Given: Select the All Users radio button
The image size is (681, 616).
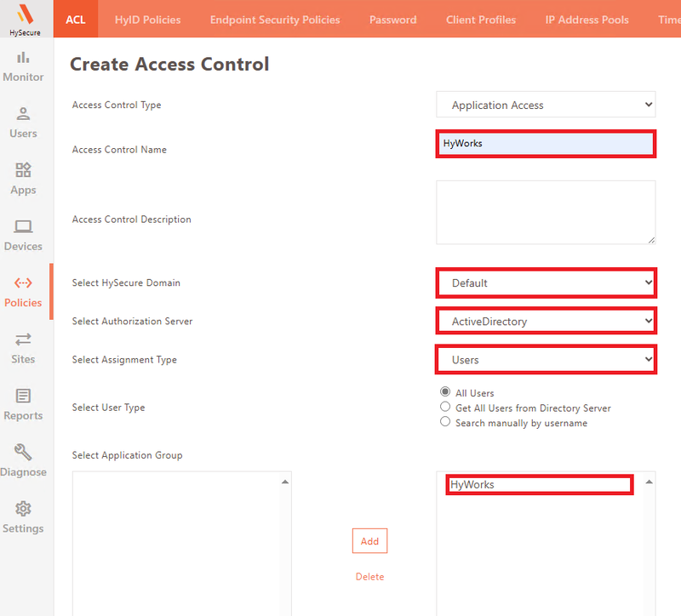Looking at the screenshot, I should (445, 392).
